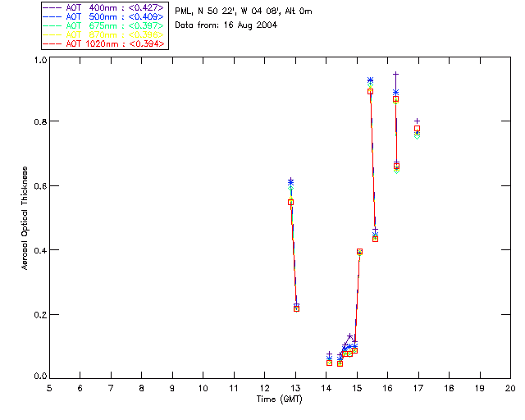Viewport: 525px width, 420px height.
Task: Select the AOT 1020nm legend entry
Action: (x=103, y=43)
